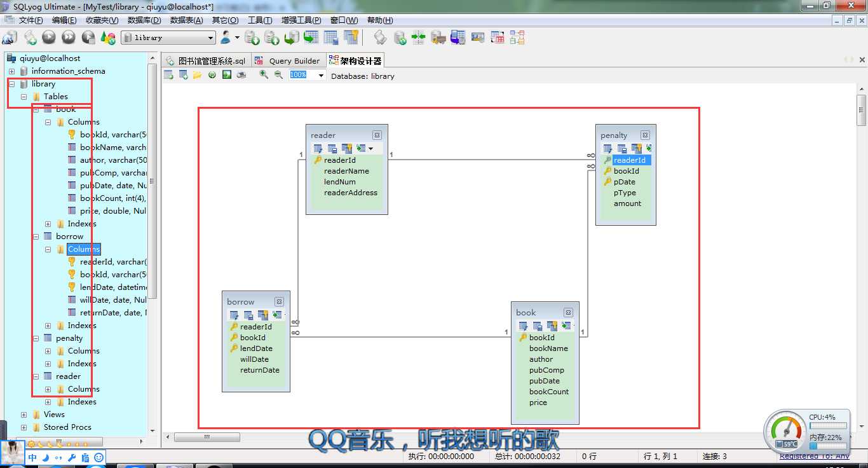Open the library database dropdown
Screen dimensions: 868x468
click(210, 38)
